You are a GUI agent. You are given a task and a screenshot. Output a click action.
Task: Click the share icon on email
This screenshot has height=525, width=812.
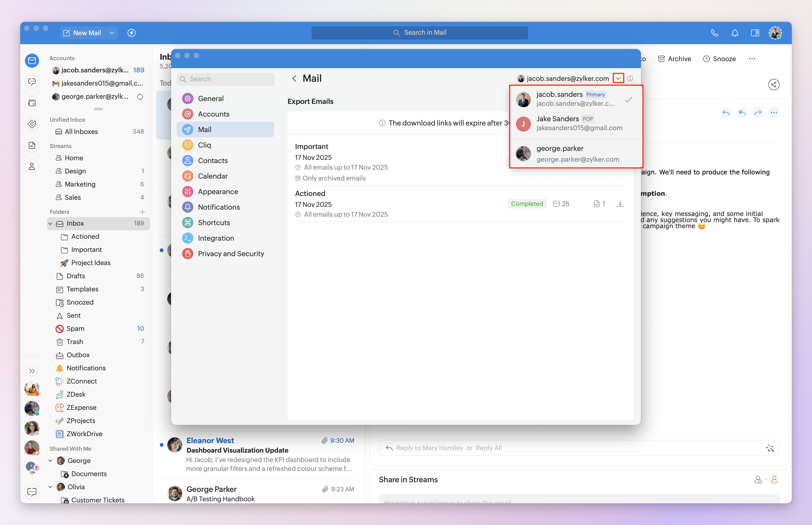point(773,85)
